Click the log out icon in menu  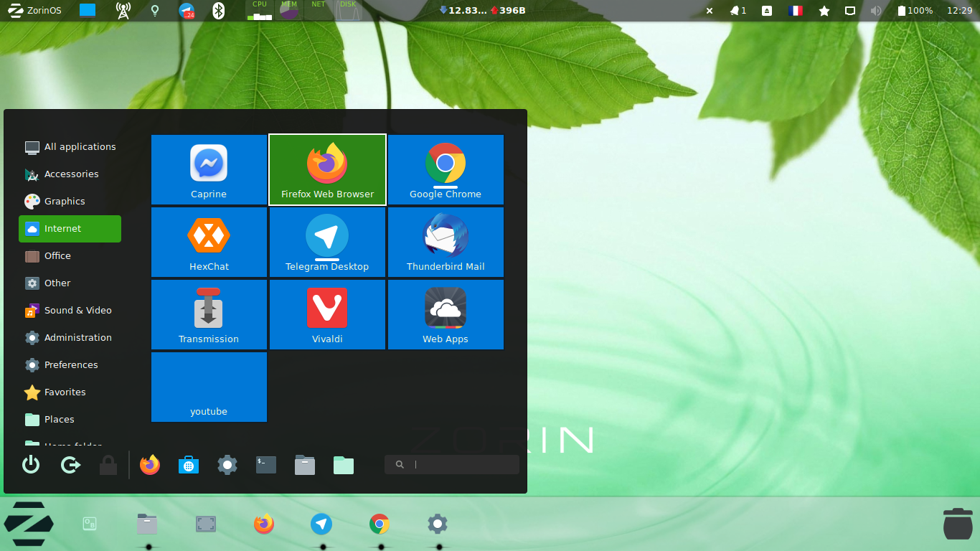(x=70, y=465)
